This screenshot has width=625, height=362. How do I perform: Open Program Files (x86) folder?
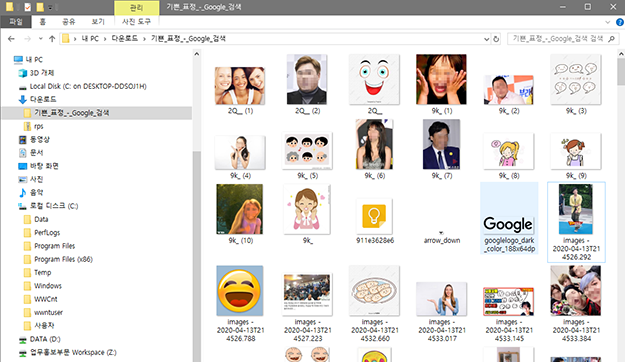pyautogui.click(x=63, y=259)
